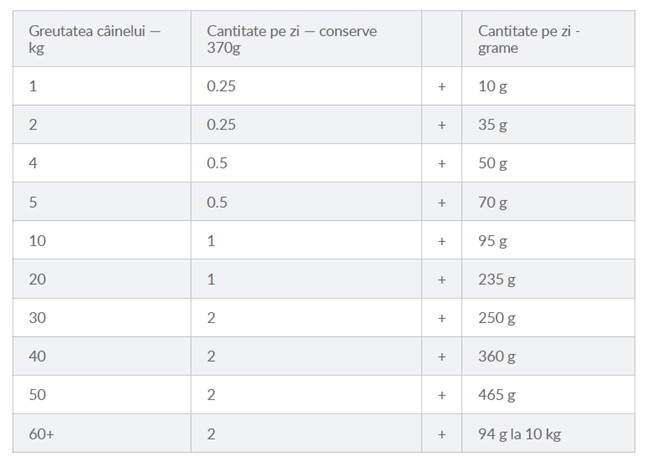Select the "30" dog weight cell
The image size is (652, 463).
pos(37,318)
